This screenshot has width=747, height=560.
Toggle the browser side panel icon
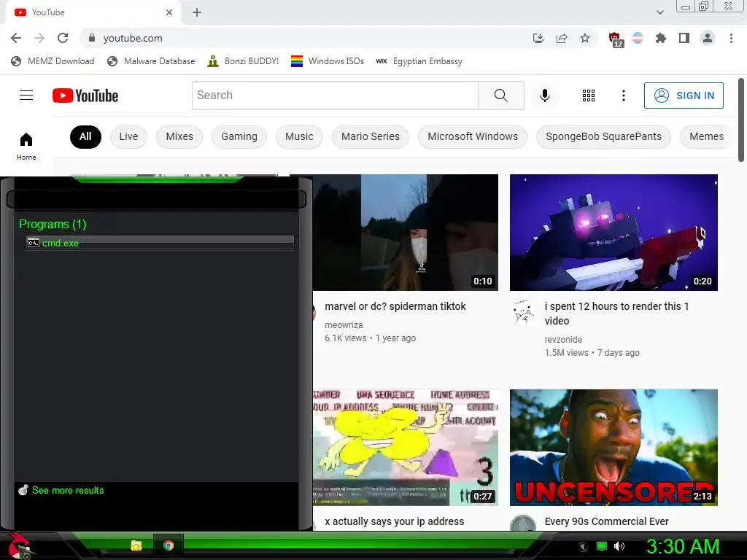tap(684, 38)
